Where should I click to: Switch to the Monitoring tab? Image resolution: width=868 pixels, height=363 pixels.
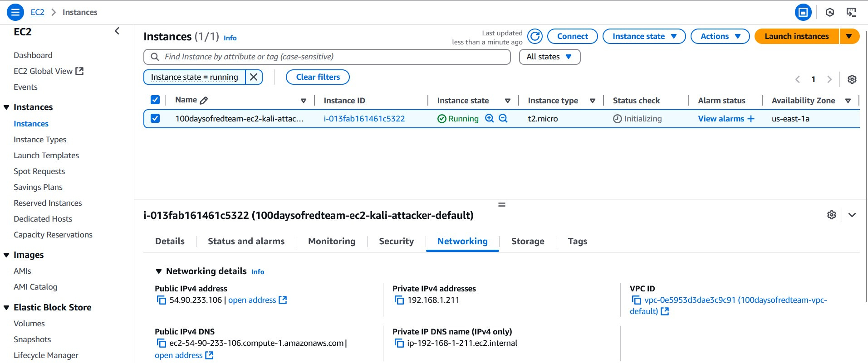[332, 241]
